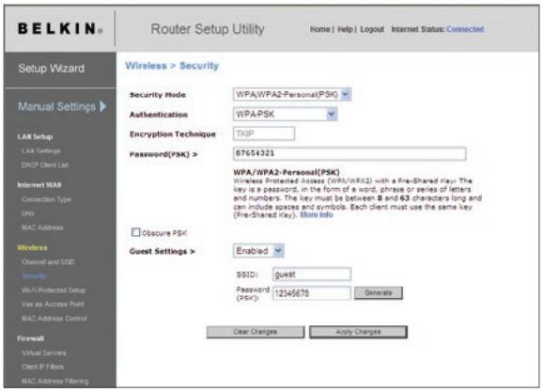Click the Internet WAN heading in sidebar
544x392 pixels.
[x=39, y=184]
